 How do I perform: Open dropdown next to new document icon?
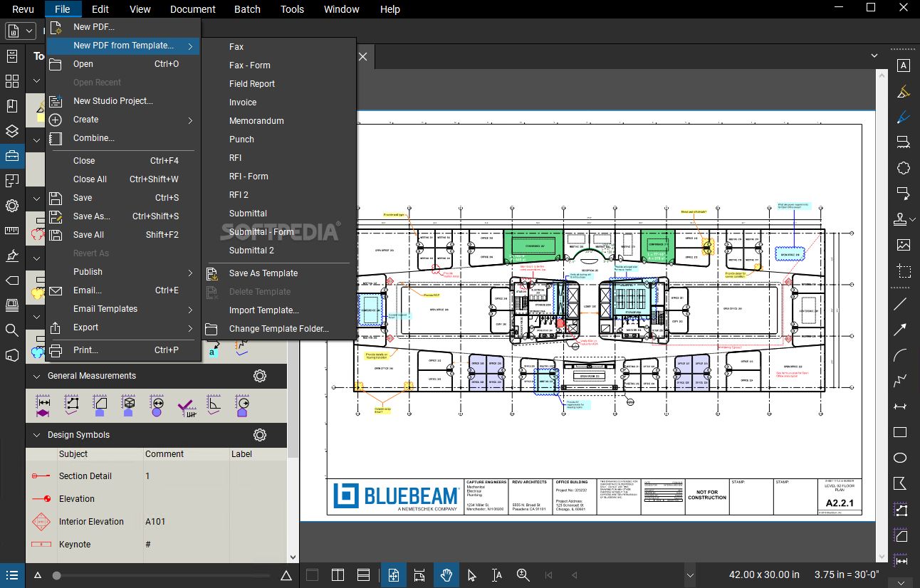point(30,31)
